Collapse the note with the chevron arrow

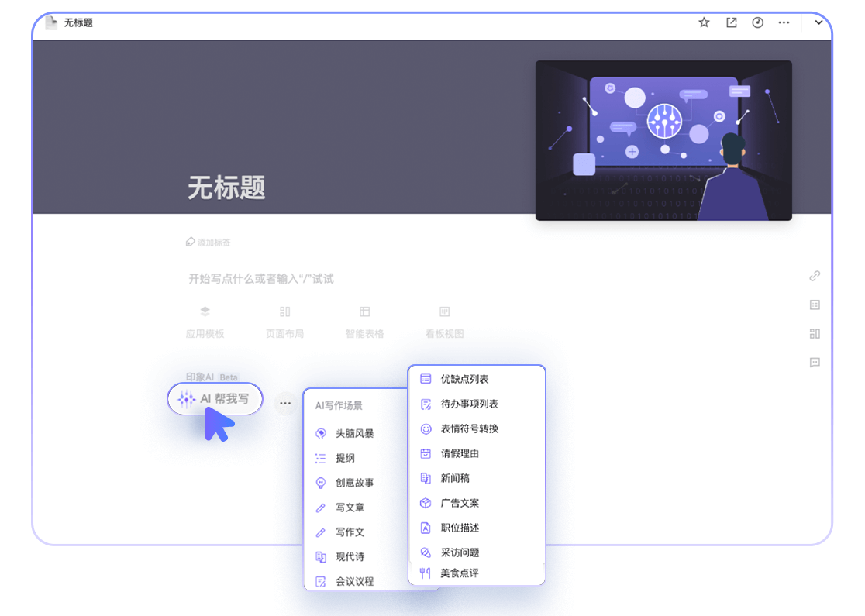(819, 23)
